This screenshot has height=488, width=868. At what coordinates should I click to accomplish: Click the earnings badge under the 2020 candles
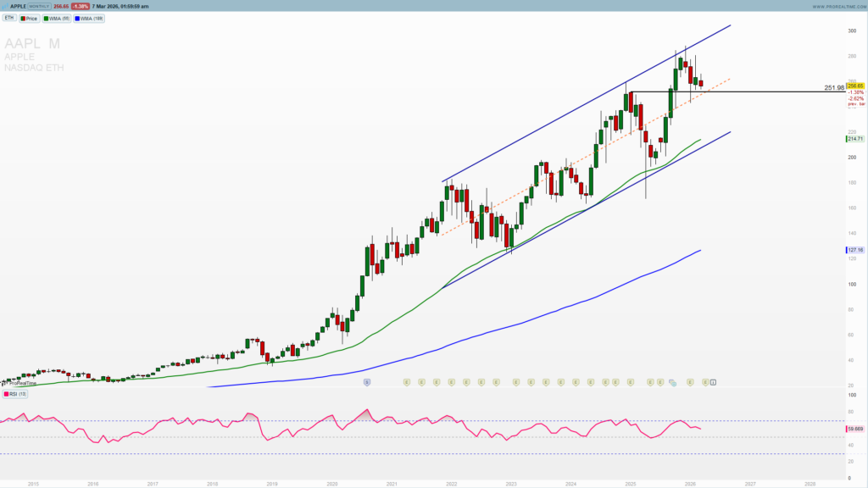[x=406, y=381]
